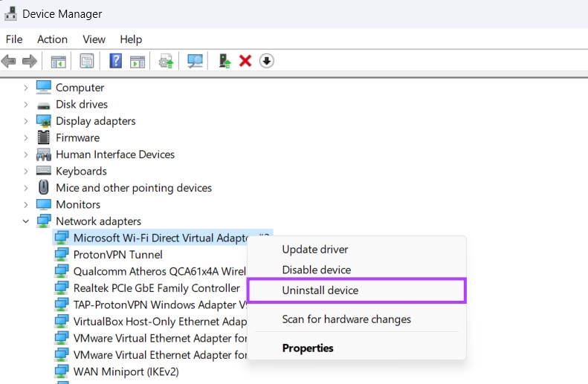Screen dimensions: 588x384
Task: Select the Display adapters label
Action: click(x=96, y=121)
